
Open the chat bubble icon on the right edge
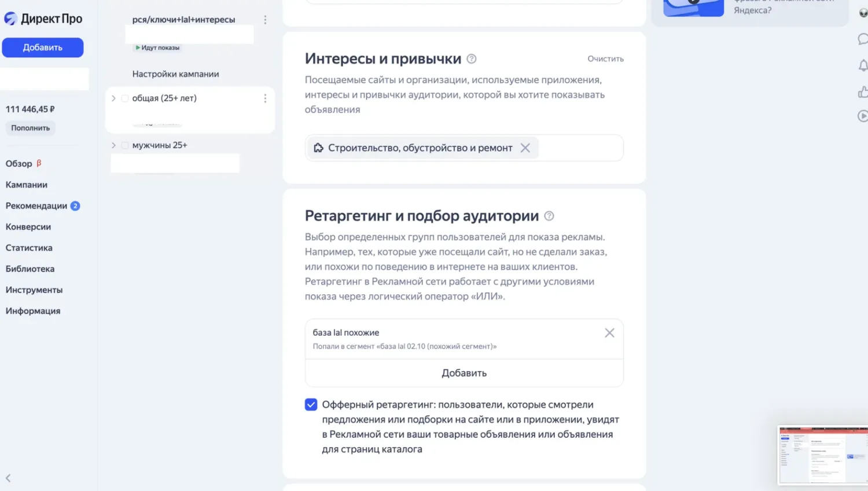862,39
